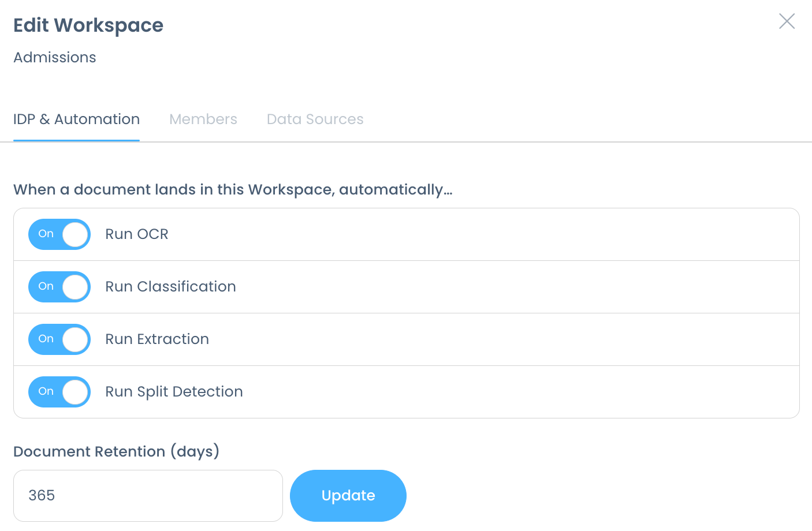The width and height of the screenshot is (812, 531).
Task: Click the Admissions workspace name
Action: click(55, 58)
